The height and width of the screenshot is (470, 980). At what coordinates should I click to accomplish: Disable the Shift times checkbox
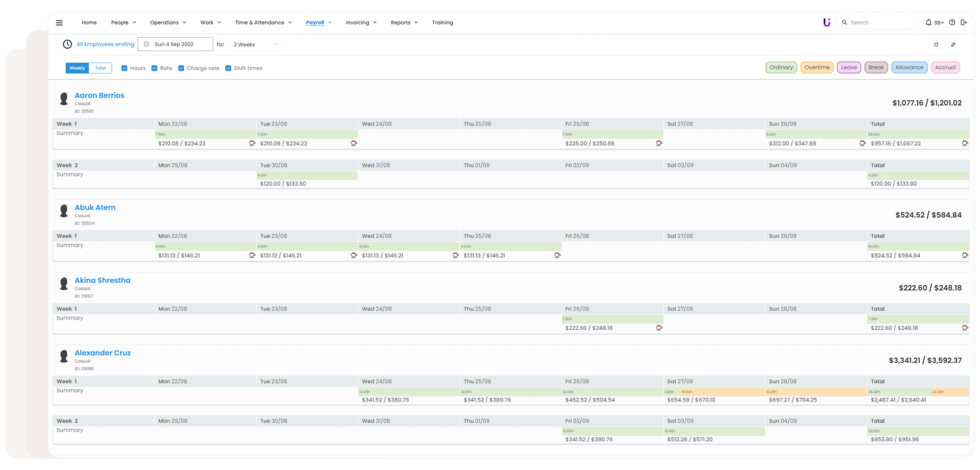228,69
